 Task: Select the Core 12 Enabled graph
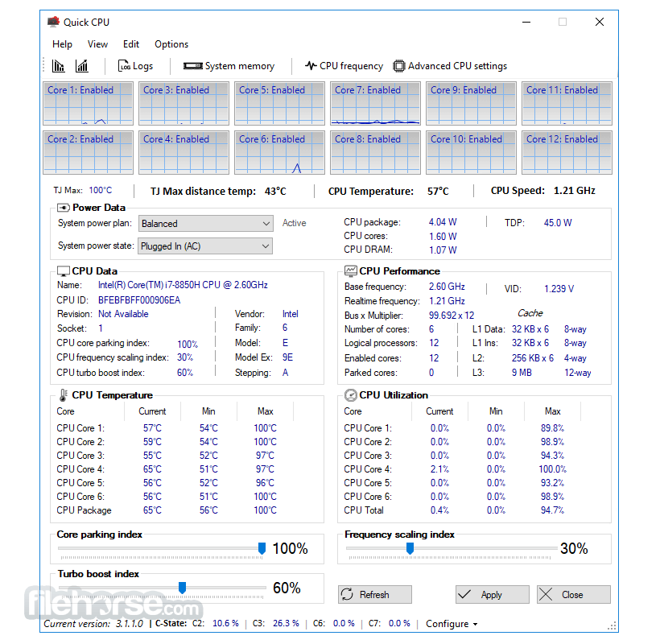tap(567, 152)
